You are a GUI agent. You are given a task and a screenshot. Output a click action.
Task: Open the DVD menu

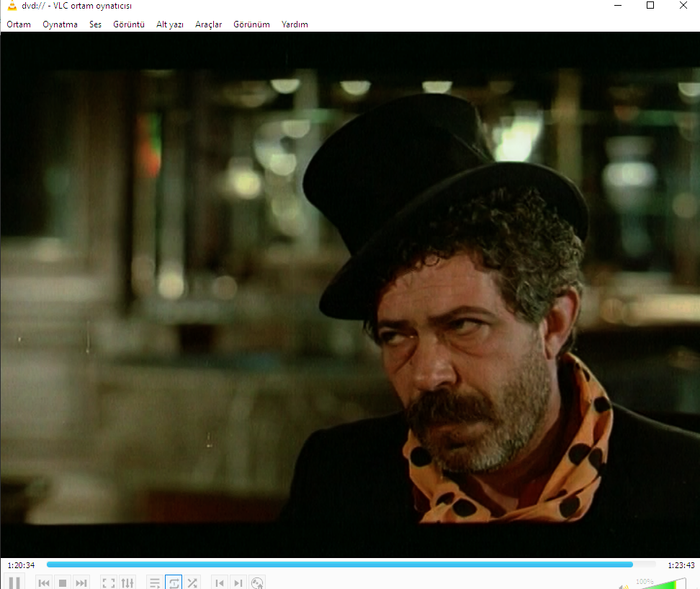(x=257, y=583)
